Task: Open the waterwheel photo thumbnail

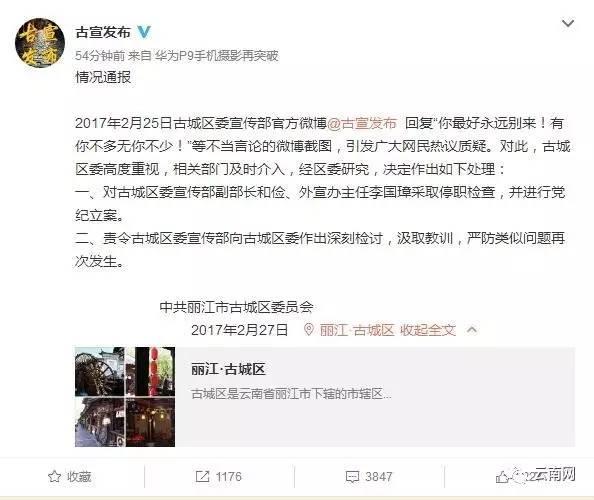Action: click(100, 371)
